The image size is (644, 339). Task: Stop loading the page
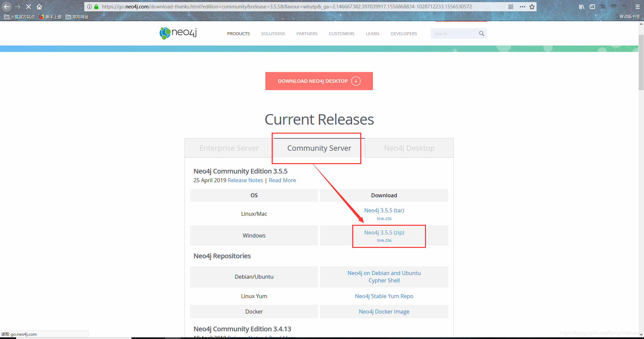[x=29, y=6]
